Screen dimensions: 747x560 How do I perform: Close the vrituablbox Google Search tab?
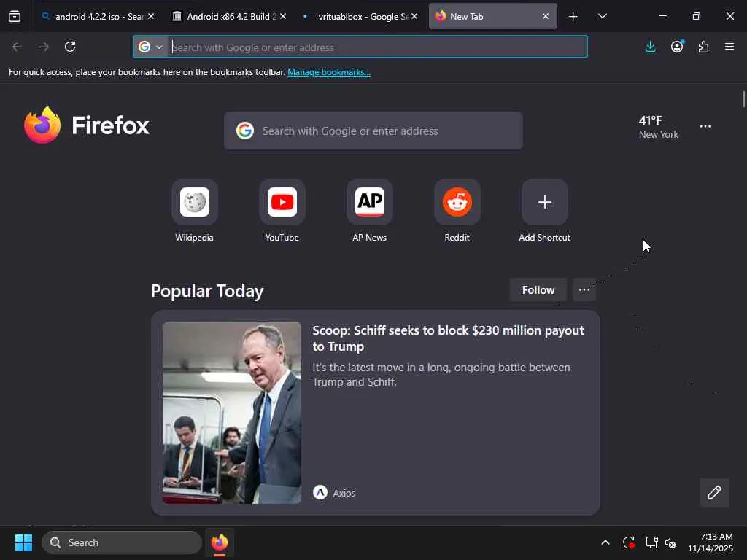pyautogui.click(x=414, y=16)
